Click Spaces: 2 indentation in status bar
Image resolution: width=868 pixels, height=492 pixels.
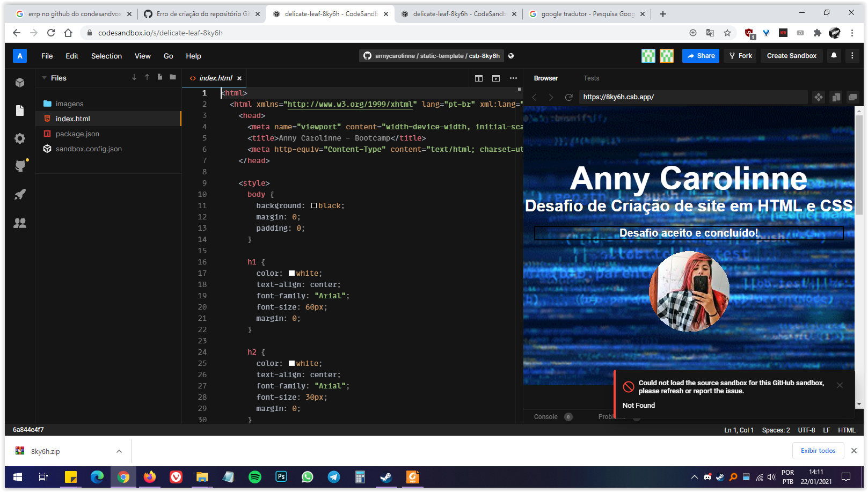(x=776, y=430)
